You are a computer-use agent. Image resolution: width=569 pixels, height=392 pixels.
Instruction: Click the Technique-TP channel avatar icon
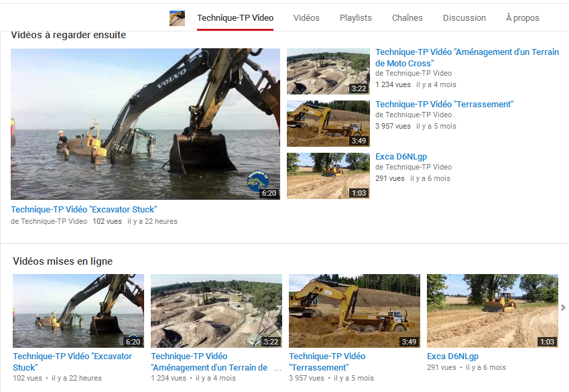point(177,18)
